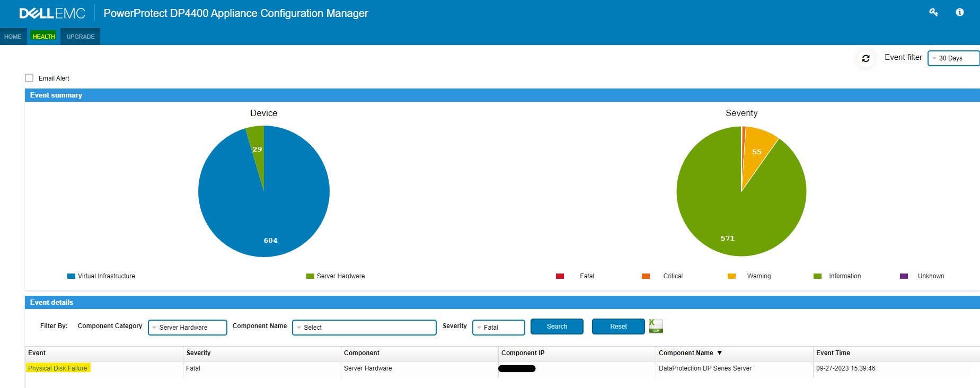The height and width of the screenshot is (388, 980).
Task: Open the Component Name Select dropdown
Action: (x=364, y=328)
